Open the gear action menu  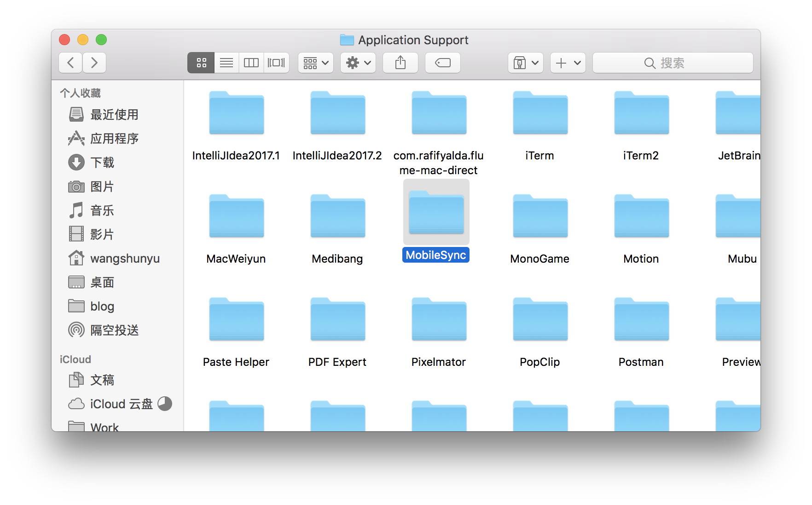pyautogui.click(x=358, y=63)
